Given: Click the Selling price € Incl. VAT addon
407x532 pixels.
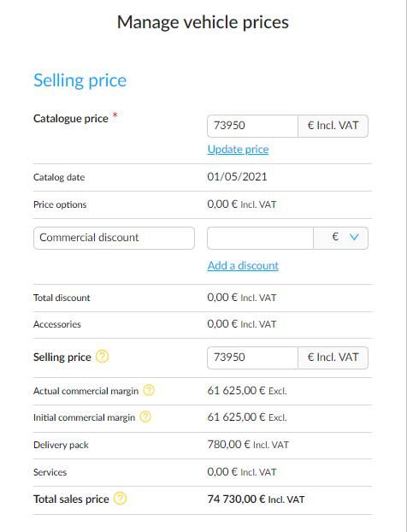Looking at the screenshot, I should pos(333,358).
